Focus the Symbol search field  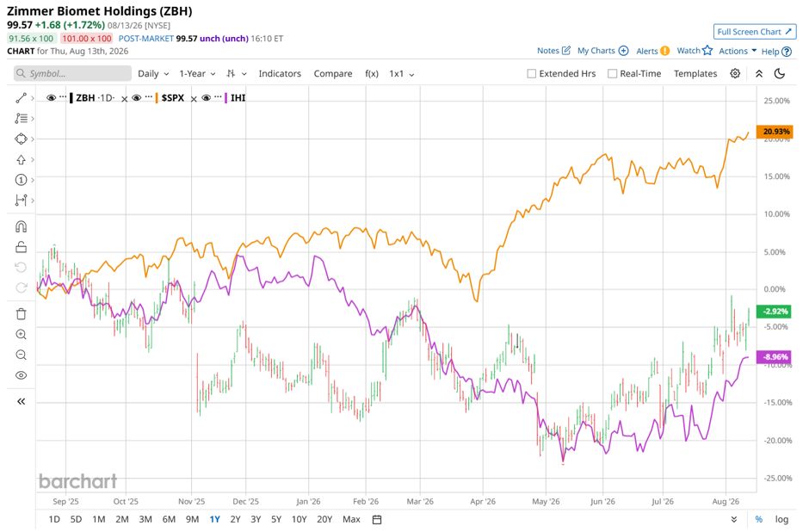click(72, 73)
